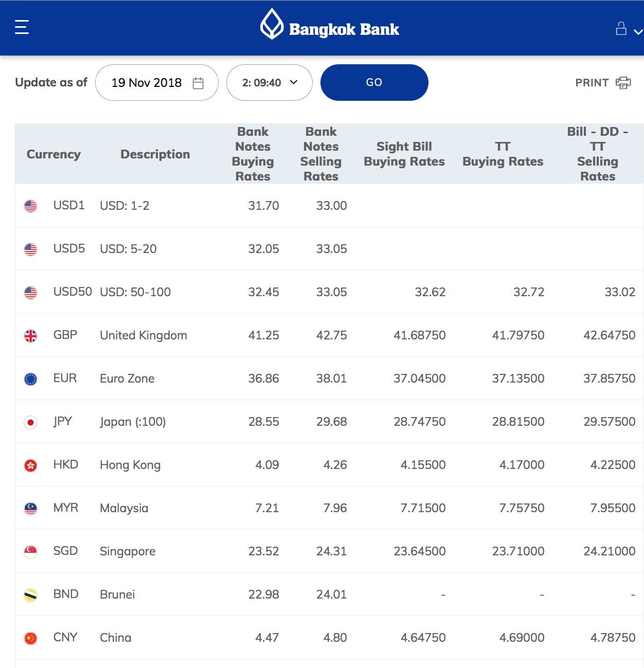Click the printer icon
Image resolution: width=644 pixels, height=668 pixels.
pyautogui.click(x=623, y=83)
